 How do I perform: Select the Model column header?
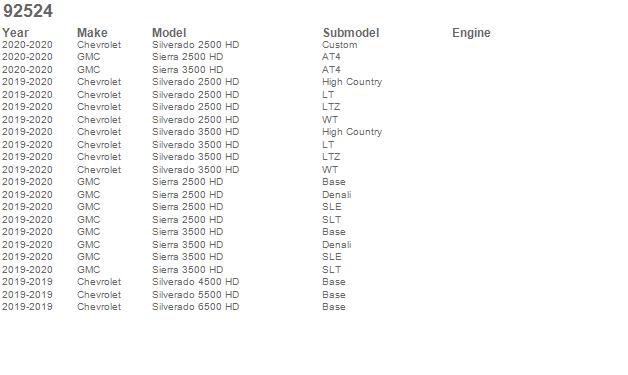pyautogui.click(x=169, y=33)
